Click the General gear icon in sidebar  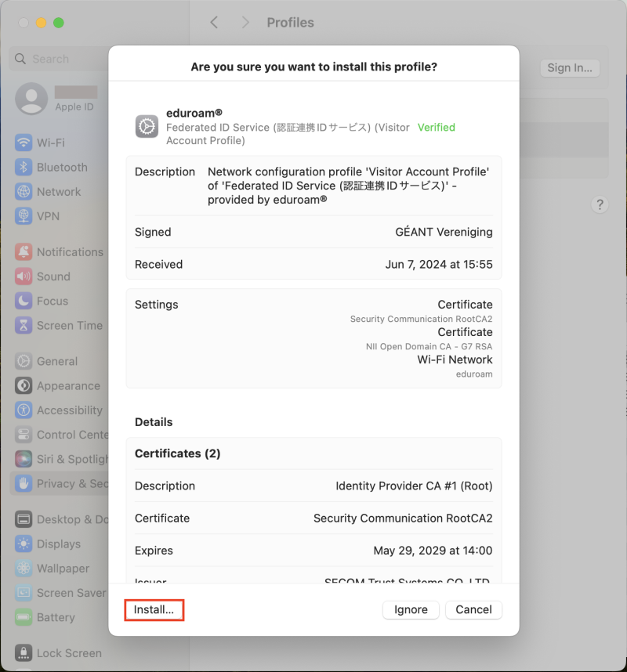(x=24, y=361)
